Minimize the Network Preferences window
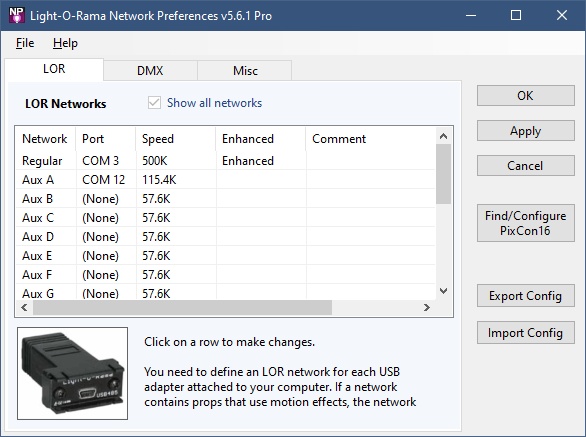 [x=471, y=15]
